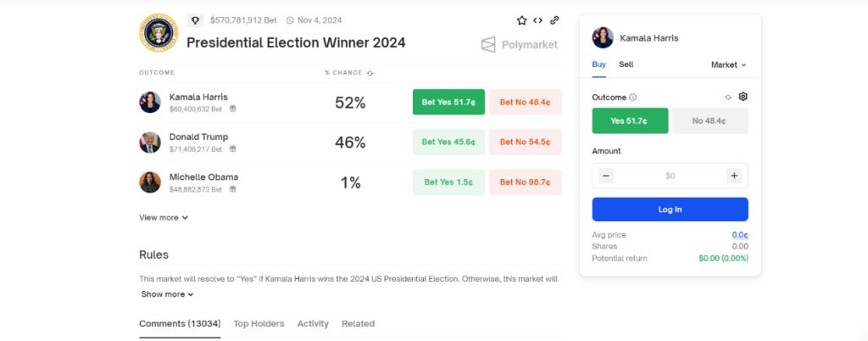Click Bet Yes 45.6¢ for Donald Trump
The image size is (868, 341).
(x=448, y=142)
